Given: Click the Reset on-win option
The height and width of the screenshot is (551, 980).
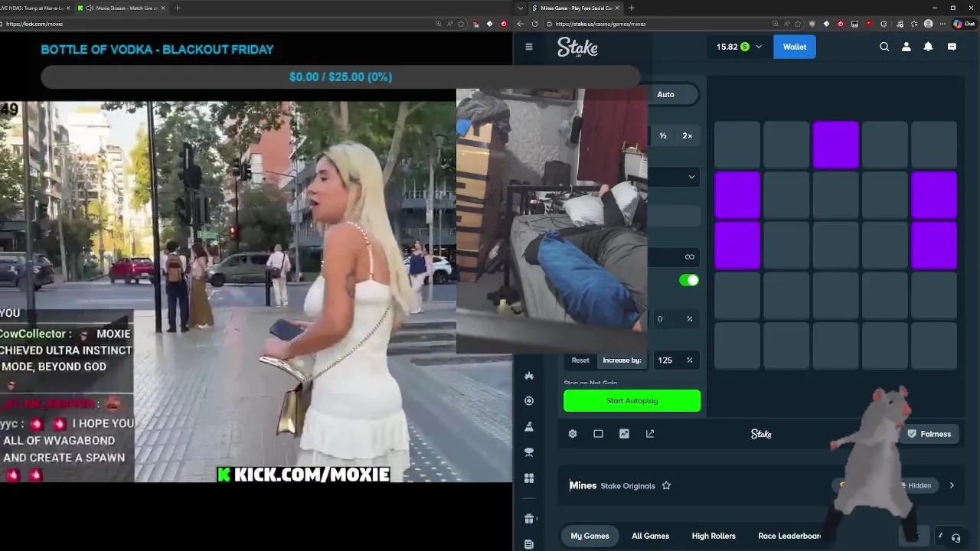Looking at the screenshot, I should 580,360.
